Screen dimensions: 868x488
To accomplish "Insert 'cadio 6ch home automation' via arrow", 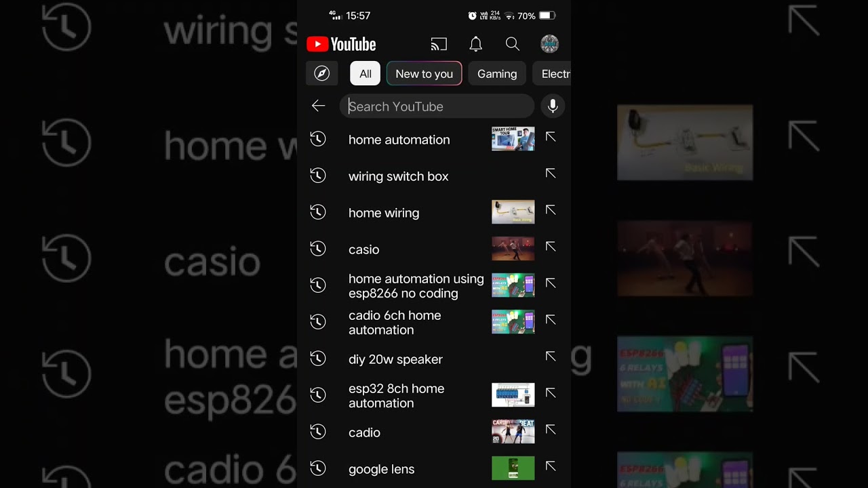I will (551, 320).
